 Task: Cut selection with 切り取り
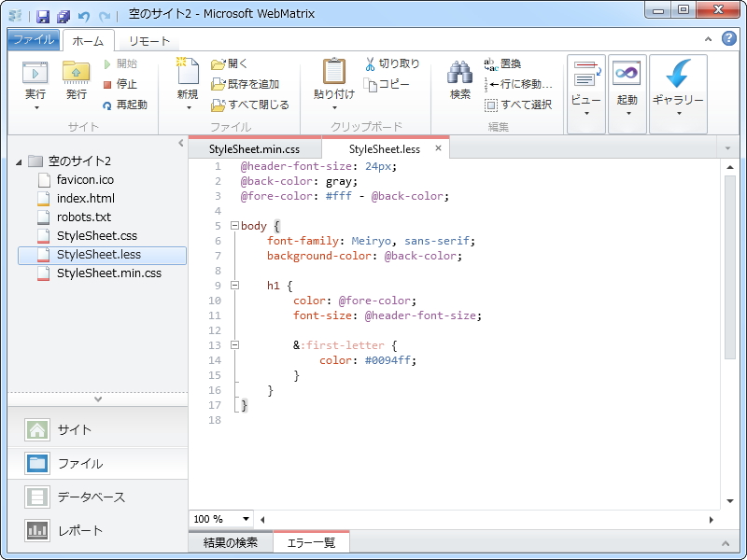click(x=392, y=63)
